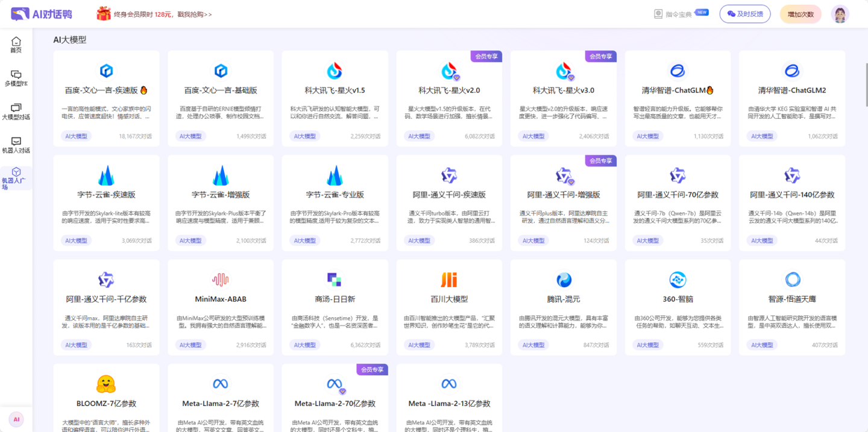The image size is (868, 432).
Task: Go to 大模型对话 in sidebar
Action: coord(16,112)
